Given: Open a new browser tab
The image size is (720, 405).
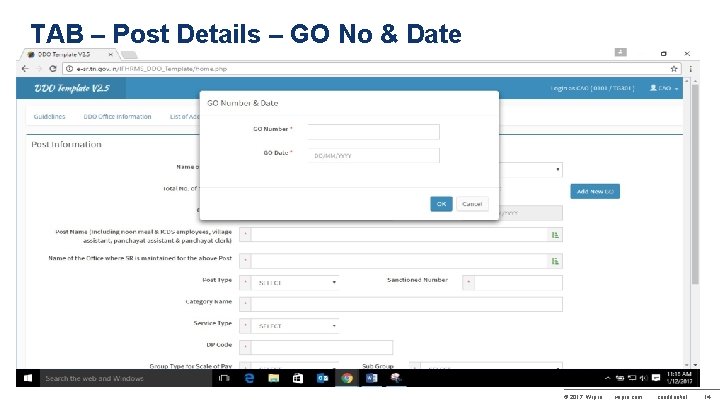Looking at the screenshot, I should pyautogui.click(x=129, y=55).
